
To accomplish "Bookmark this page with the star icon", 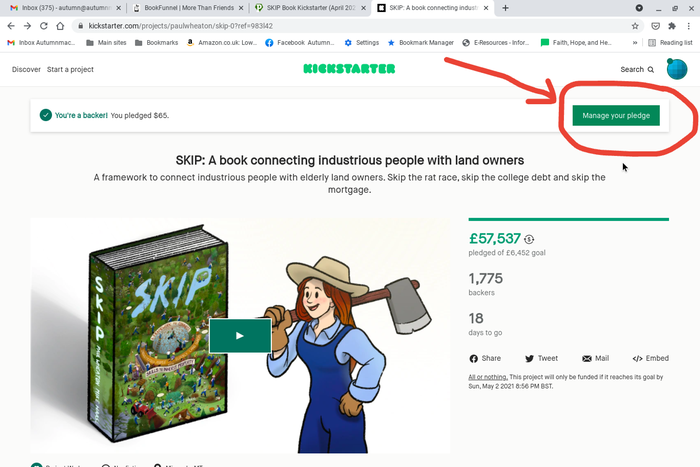I will click(635, 25).
